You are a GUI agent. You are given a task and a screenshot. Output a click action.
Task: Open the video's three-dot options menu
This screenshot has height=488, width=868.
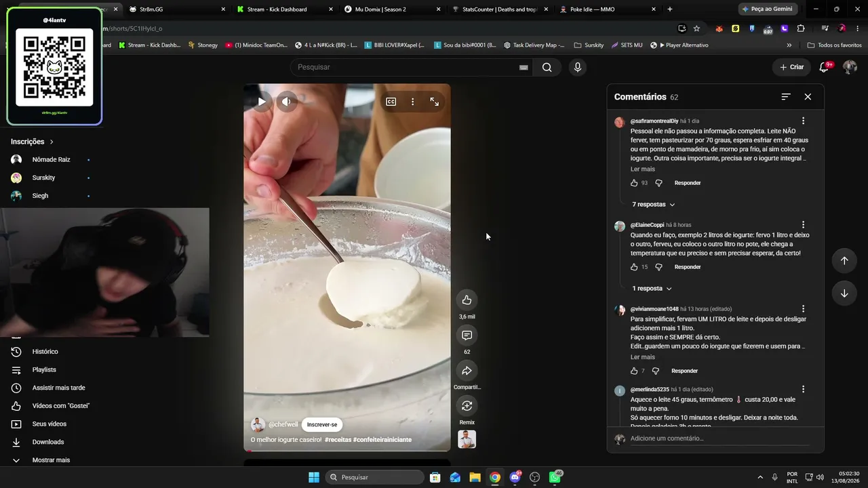click(x=412, y=102)
